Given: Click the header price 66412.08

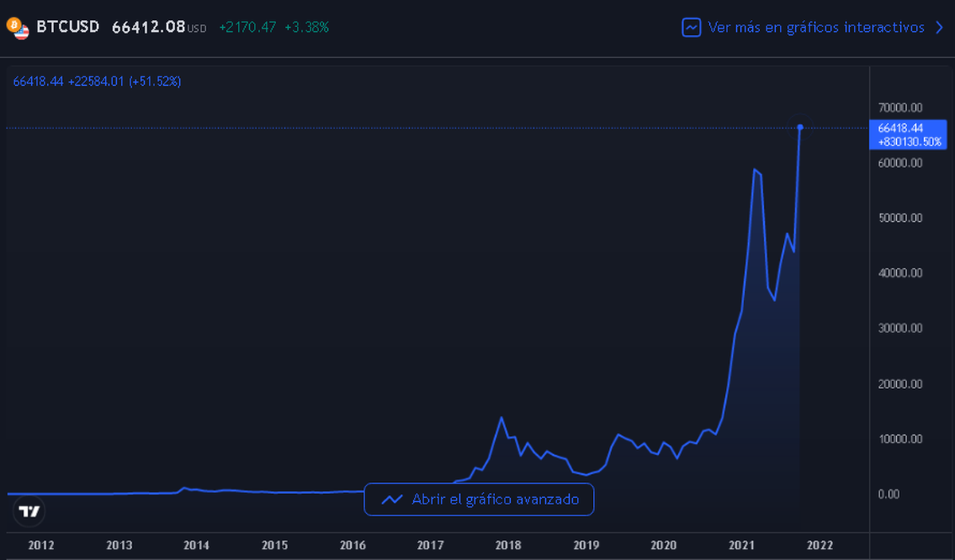Looking at the screenshot, I should pyautogui.click(x=148, y=28).
